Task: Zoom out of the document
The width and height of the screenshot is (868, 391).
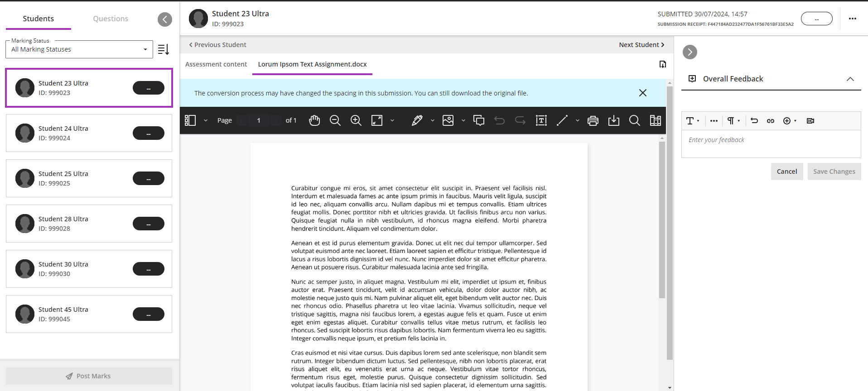Action: coord(335,120)
